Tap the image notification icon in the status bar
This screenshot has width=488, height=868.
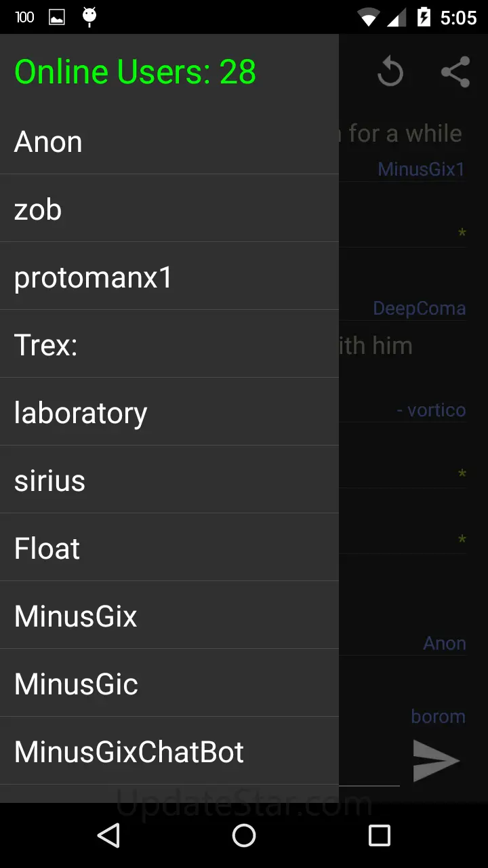(x=57, y=17)
